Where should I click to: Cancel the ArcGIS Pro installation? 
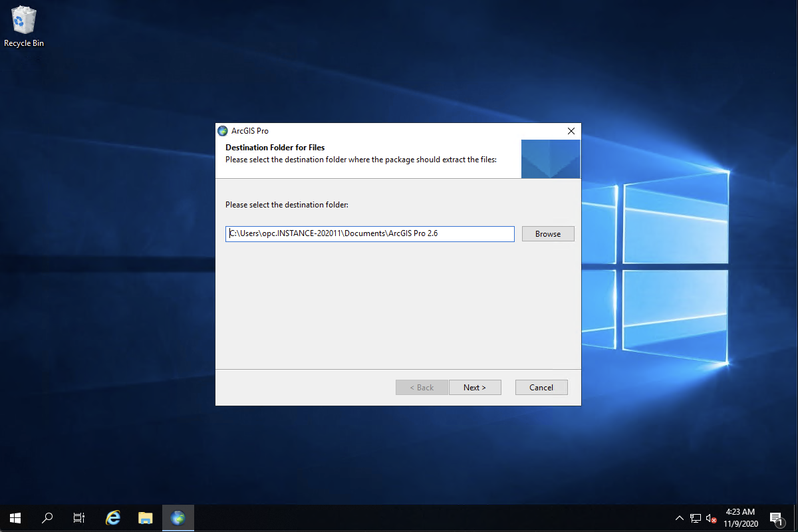click(x=541, y=387)
